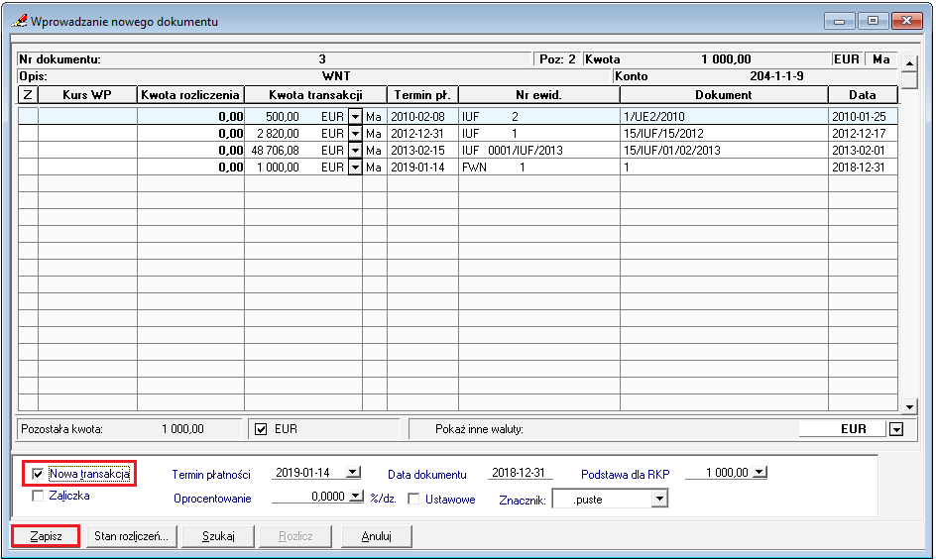The image size is (936, 560).
Task: Click the Konto value 204-1-1-9
Action: click(776, 75)
